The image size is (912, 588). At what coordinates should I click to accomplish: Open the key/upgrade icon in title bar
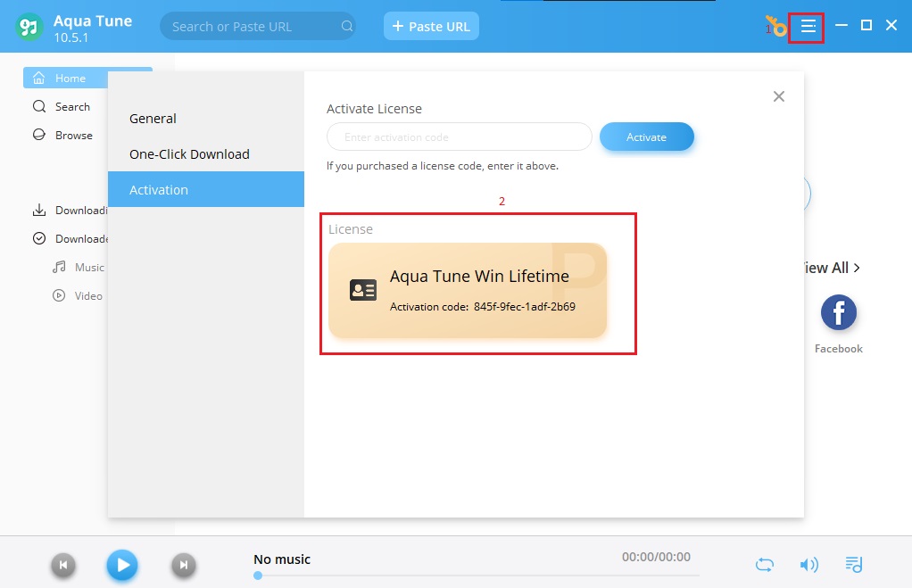(775, 26)
